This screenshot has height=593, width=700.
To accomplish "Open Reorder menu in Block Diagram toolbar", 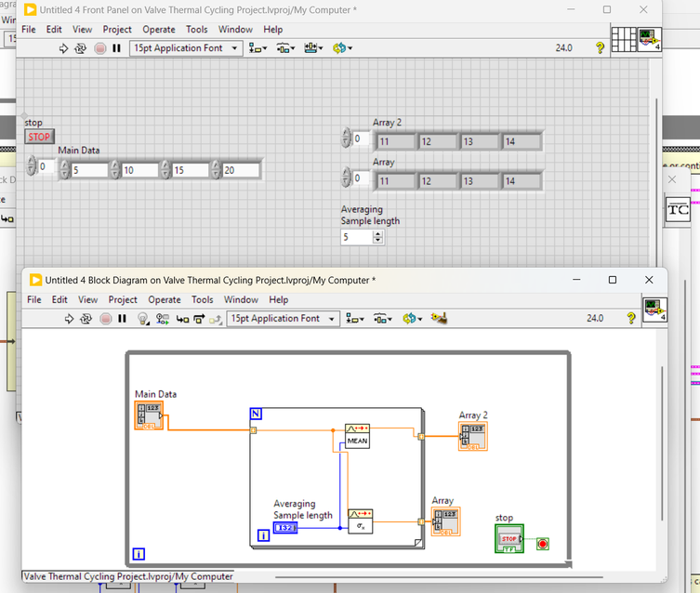I will (412, 319).
